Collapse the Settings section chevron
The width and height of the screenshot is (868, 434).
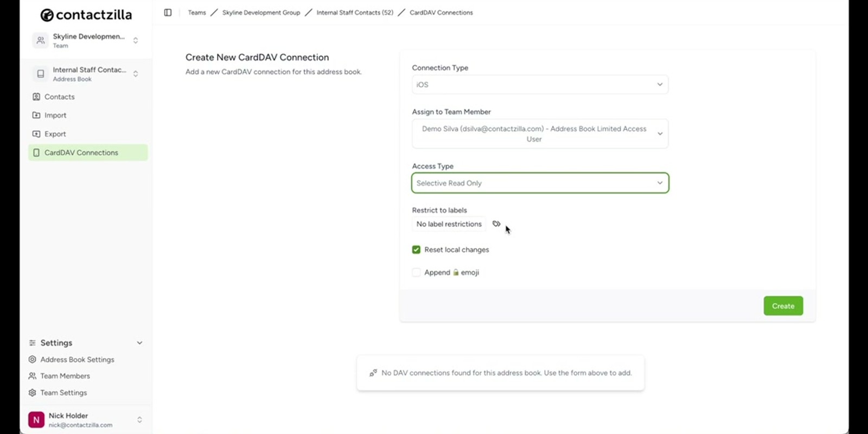coord(139,343)
